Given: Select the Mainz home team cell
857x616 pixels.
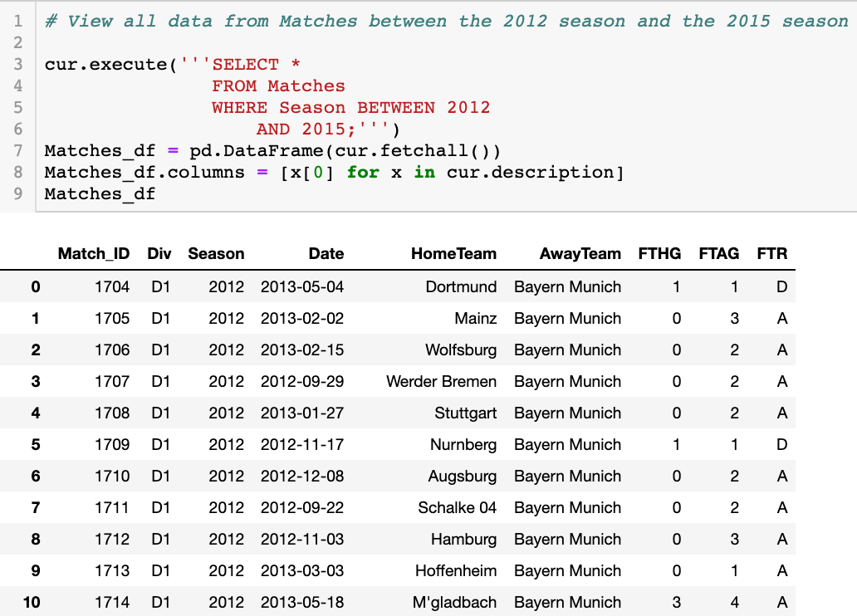Looking at the screenshot, I should tap(477, 318).
